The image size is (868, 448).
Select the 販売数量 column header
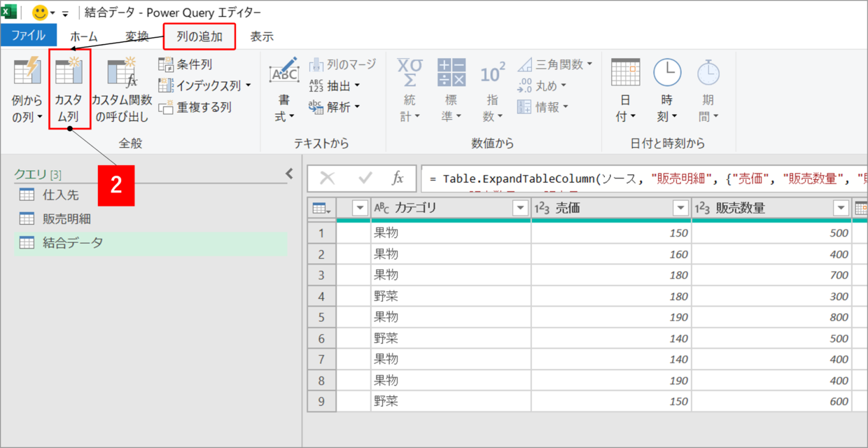point(771,208)
